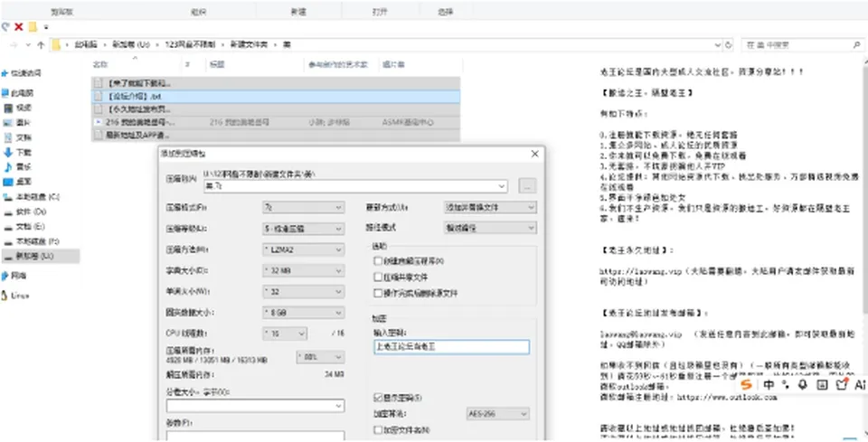This screenshot has width=868, height=442.
Task: Click the archive path field showing 7z name
Action: tap(355, 186)
